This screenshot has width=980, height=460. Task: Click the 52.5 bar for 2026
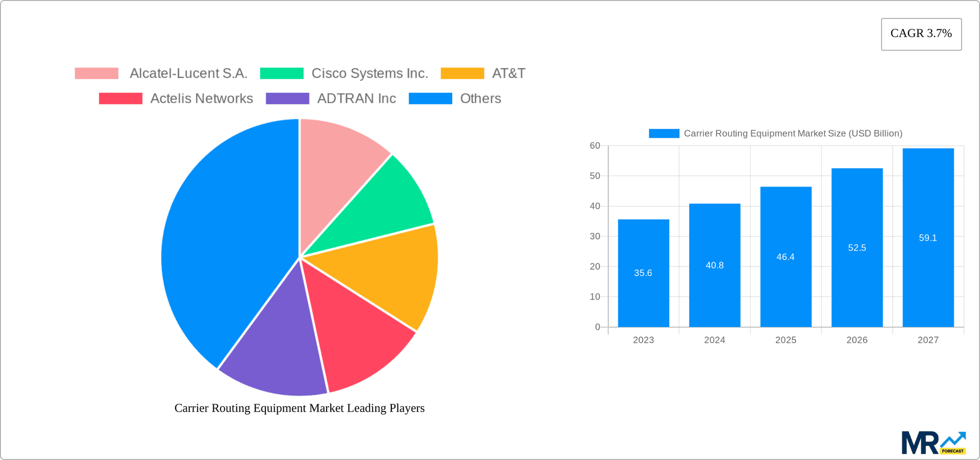point(857,248)
